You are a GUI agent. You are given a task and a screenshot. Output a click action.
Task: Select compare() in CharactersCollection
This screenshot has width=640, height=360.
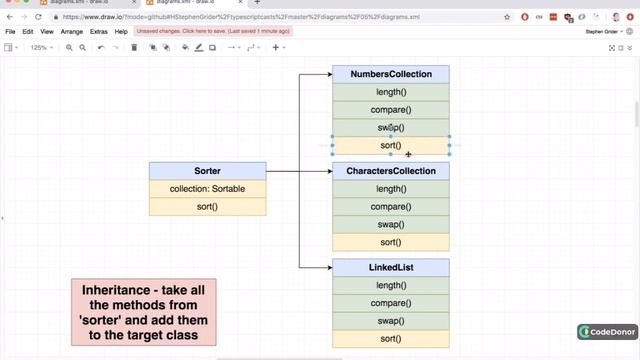click(x=391, y=207)
